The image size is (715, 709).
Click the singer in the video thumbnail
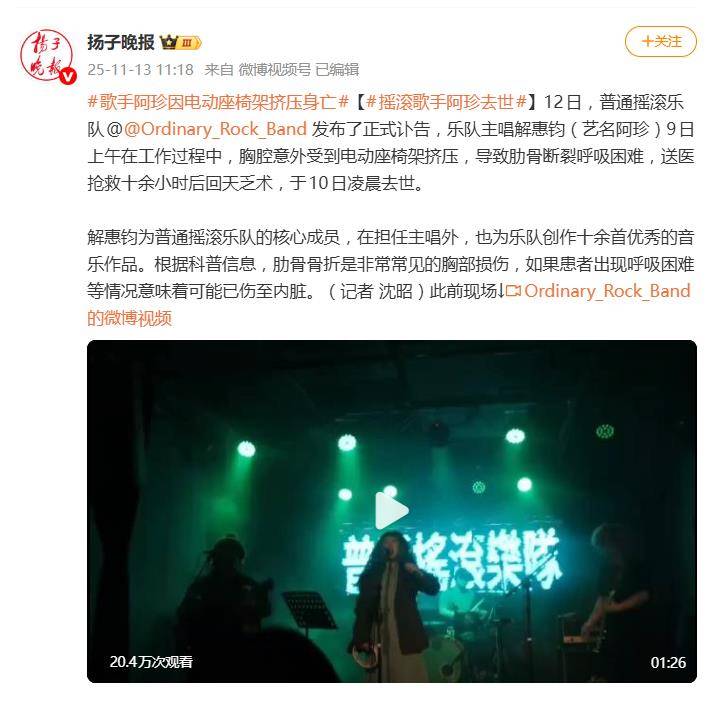[392, 606]
